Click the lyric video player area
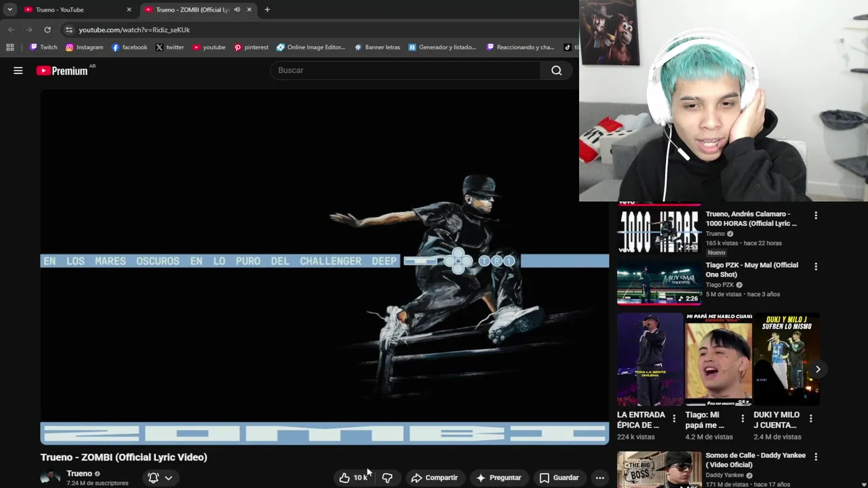The width and height of the screenshot is (868, 488). 325,267
